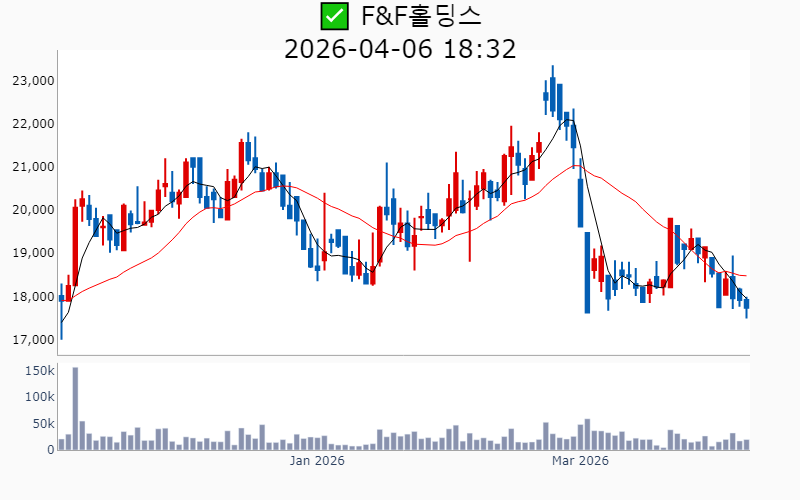Image resolution: width=800 pixels, height=500 pixels.
Task: Select the 17,000 price axis label
Action: tap(35, 340)
